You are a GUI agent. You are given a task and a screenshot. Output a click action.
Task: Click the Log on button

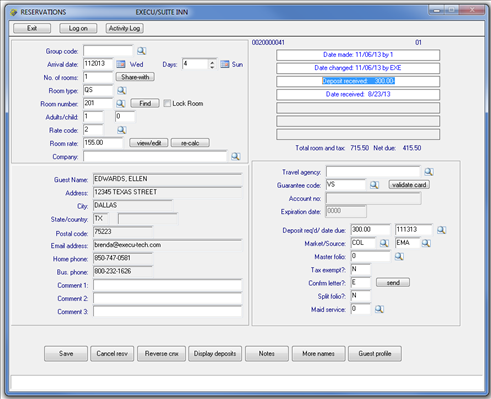(78, 28)
